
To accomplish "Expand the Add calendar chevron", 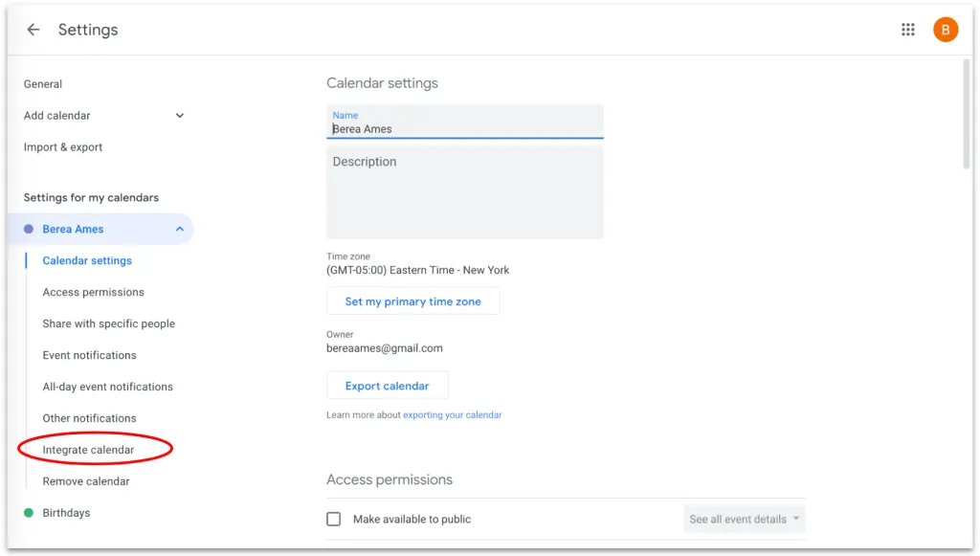I will pyautogui.click(x=179, y=116).
